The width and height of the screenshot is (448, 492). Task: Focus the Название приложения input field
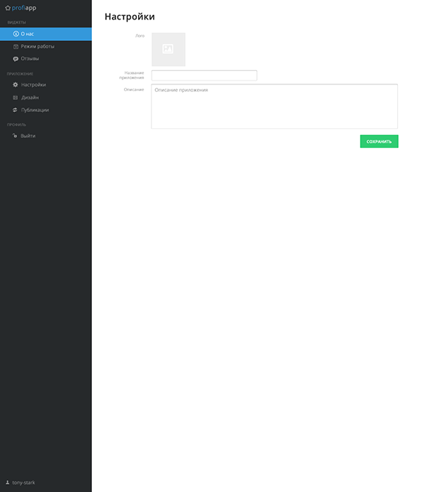(205, 75)
